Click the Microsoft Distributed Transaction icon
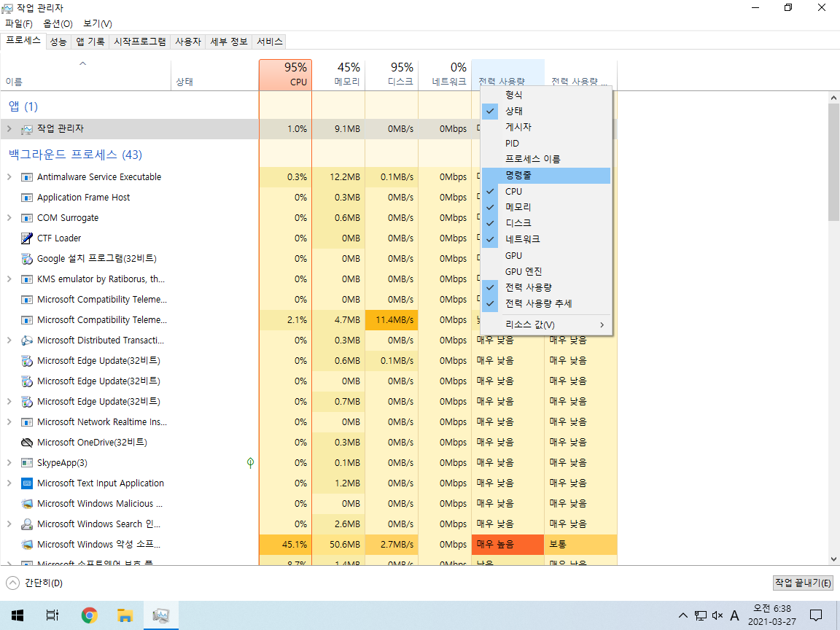Screen dimensions: 840x630 [27, 341]
